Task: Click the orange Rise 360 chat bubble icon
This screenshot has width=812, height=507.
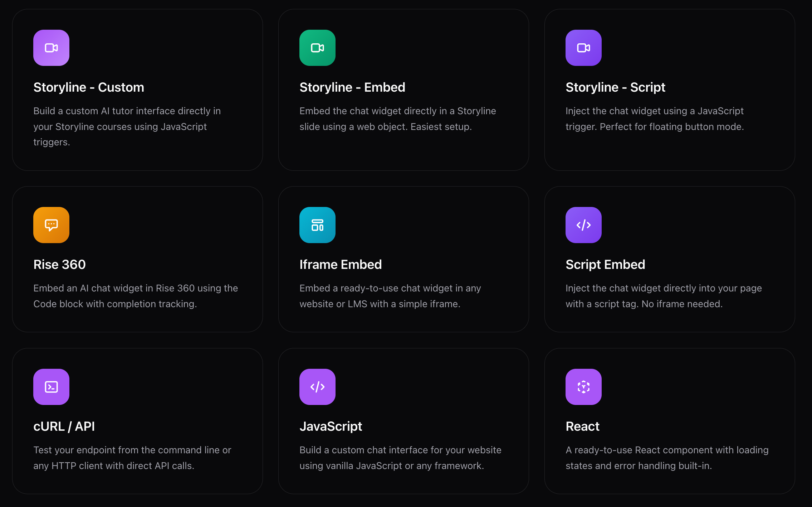Action: coord(51,225)
